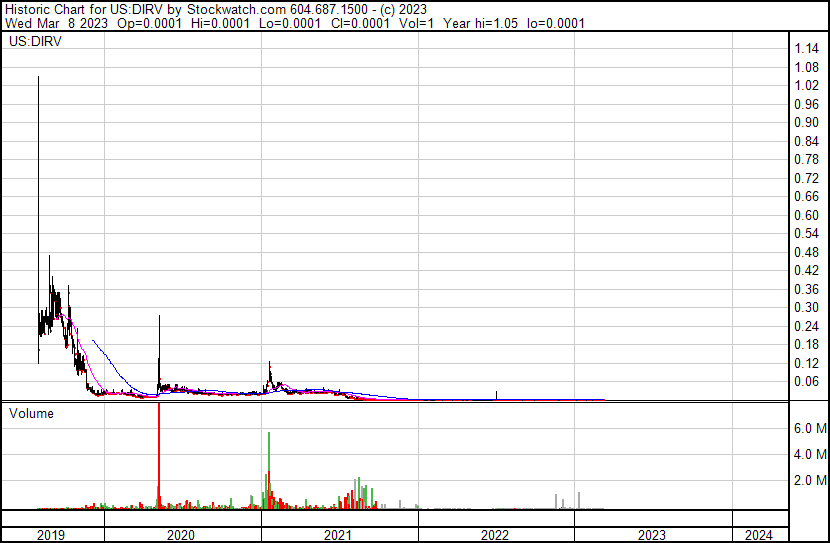The image size is (830, 543).
Task: Click the 0.36 price axis value
Action: click(x=806, y=289)
